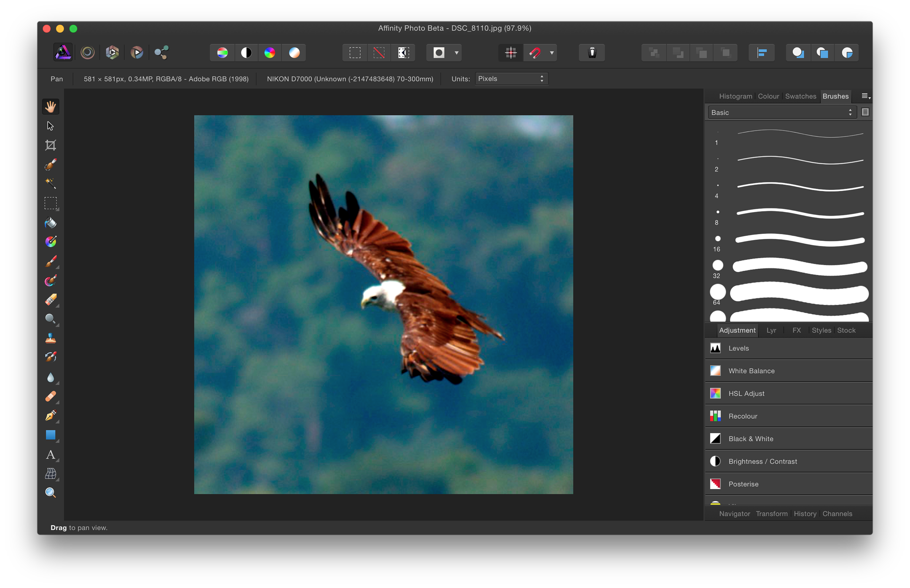Open Snapping options dropdown arrow
The width and height of the screenshot is (910, 588).
(551, 53)
